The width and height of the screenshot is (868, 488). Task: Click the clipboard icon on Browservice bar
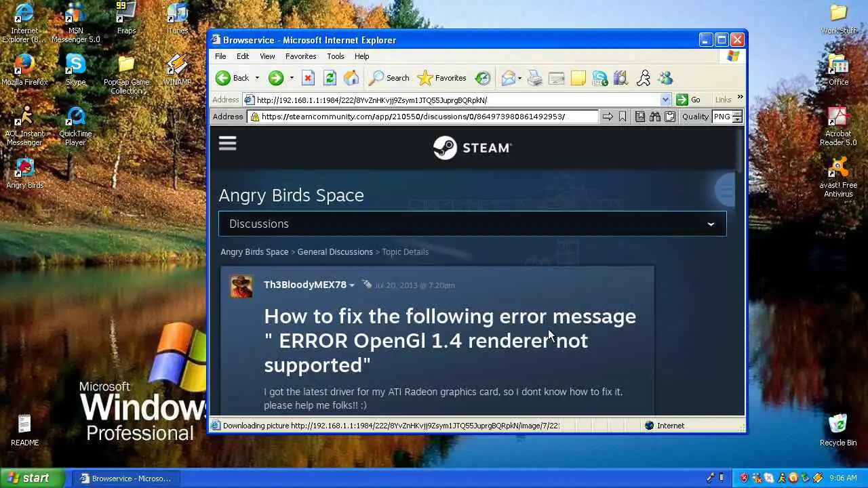click(670, 117)
